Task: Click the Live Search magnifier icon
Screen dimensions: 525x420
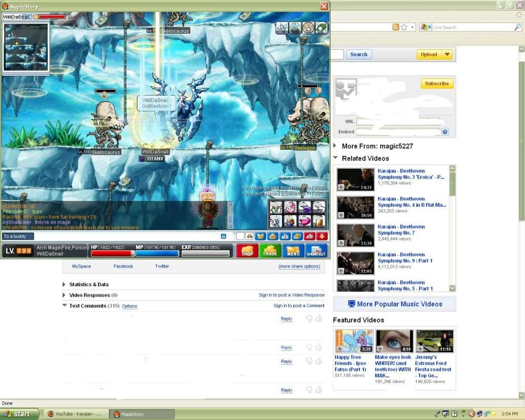Action: click(x=517, y=27)
